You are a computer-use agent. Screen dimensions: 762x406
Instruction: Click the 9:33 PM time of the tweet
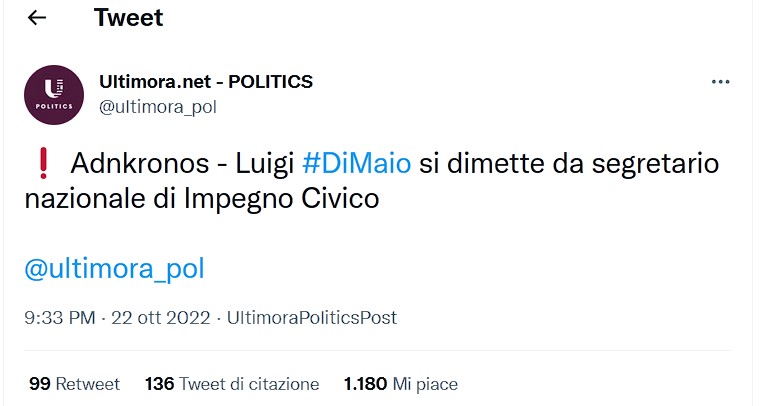click(59, 318)
